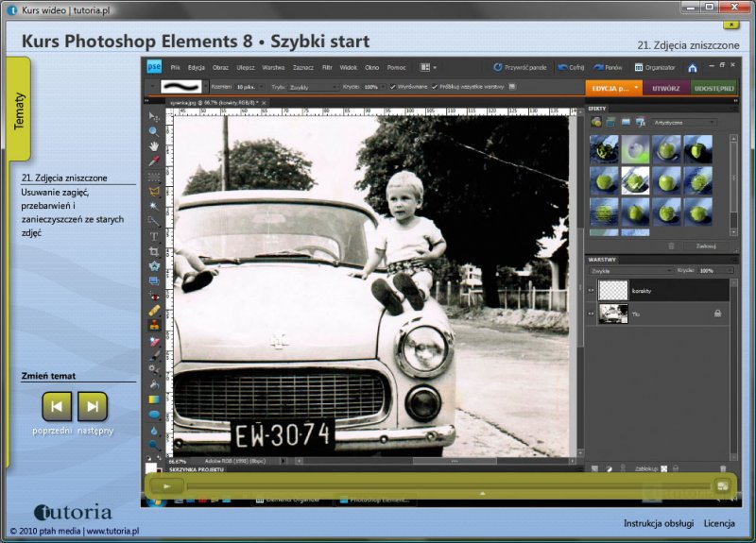
Task: Open the Tryb blending mode dropdown
Action: 312,87
